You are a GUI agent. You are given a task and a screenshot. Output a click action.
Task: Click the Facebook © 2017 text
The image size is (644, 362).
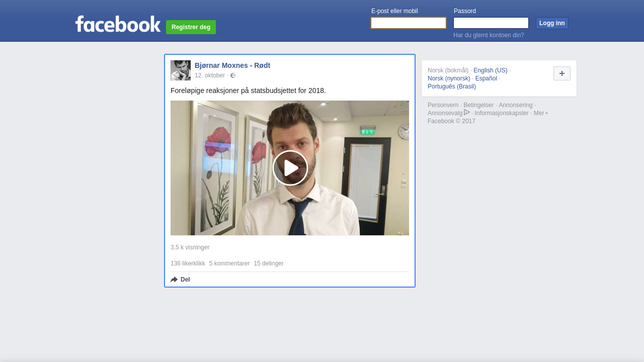pyautogui.click(x=451, y=121)
